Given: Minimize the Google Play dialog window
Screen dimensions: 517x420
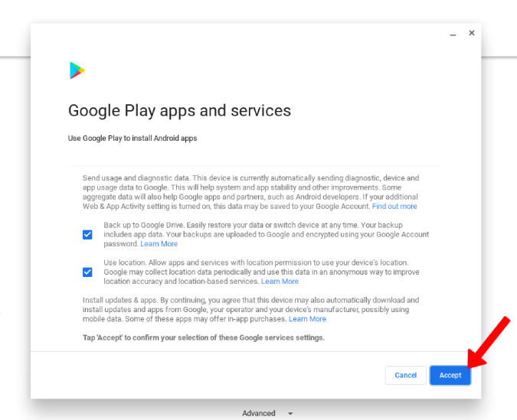Looking at the screenshot, I should (453, 34).
